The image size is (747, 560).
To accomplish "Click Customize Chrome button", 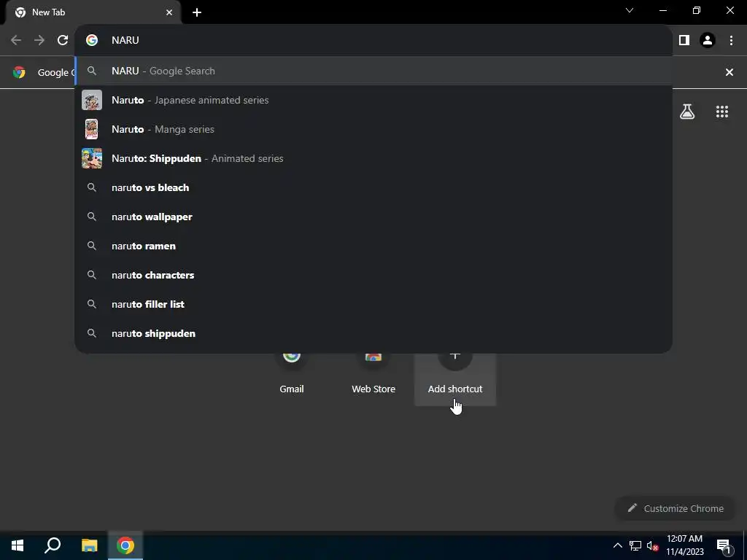I will (675, 508).
